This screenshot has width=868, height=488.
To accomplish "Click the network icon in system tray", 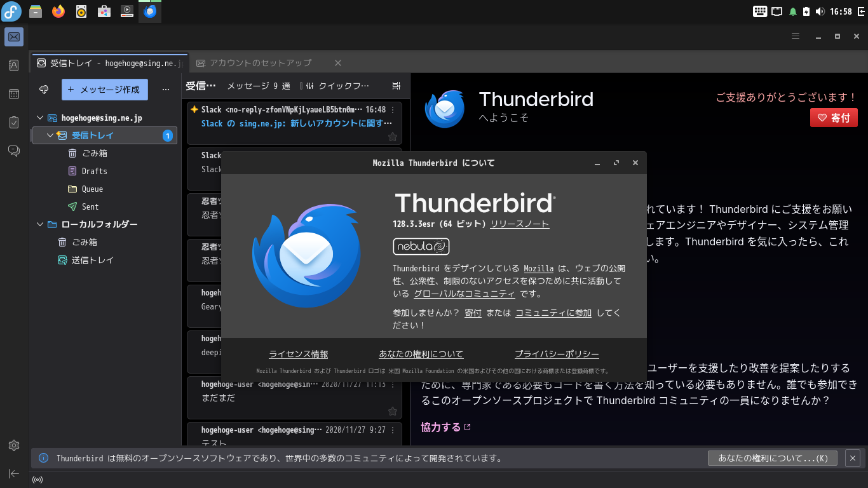I will coord(777,11).
